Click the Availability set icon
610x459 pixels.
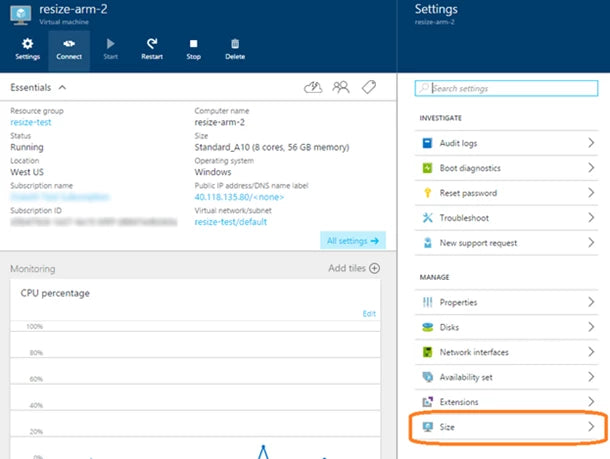(x=427, y=377)
